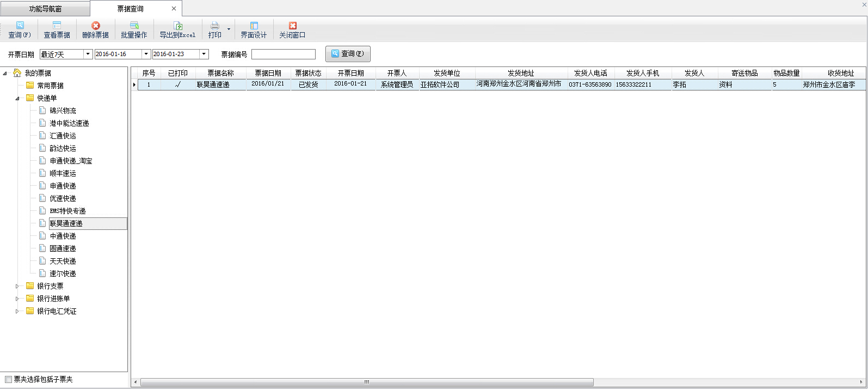This screenshot has width=868, height=389.
Task: Close the 票据查询 tab
Action: click(x=174, y=9)
